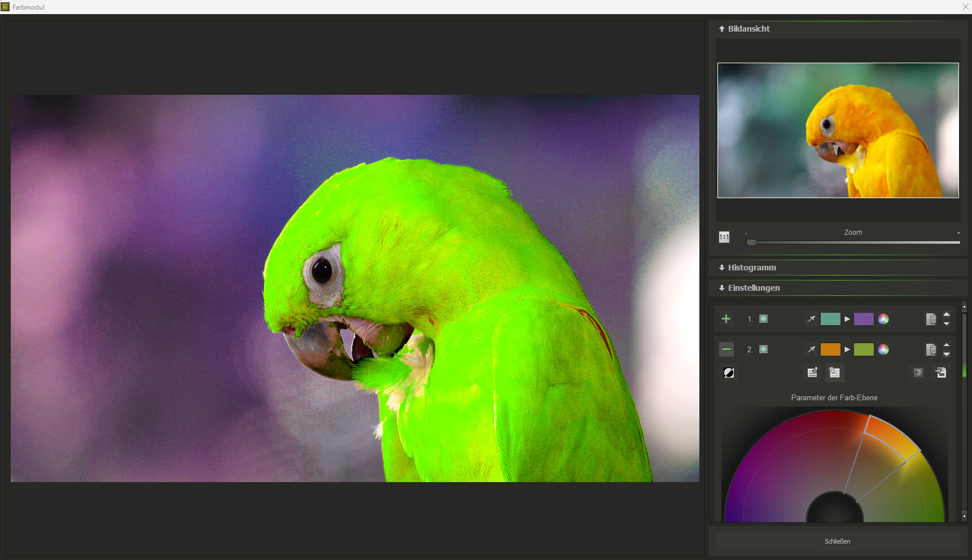The height and width of the screenshot is (560, 972).
Task: Click the layer number '1.' label
Action: (750, 320)
